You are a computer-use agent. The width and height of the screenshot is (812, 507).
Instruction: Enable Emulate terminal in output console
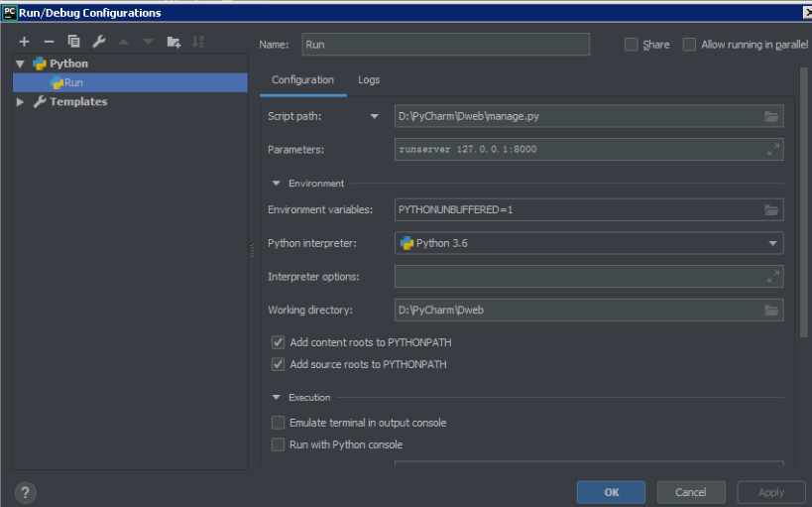(279, 423)
